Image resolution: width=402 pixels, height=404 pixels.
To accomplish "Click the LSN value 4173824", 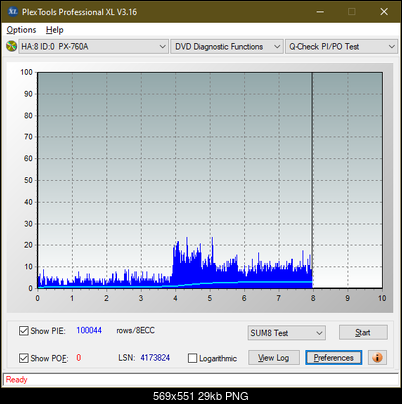I will point(155,358).
